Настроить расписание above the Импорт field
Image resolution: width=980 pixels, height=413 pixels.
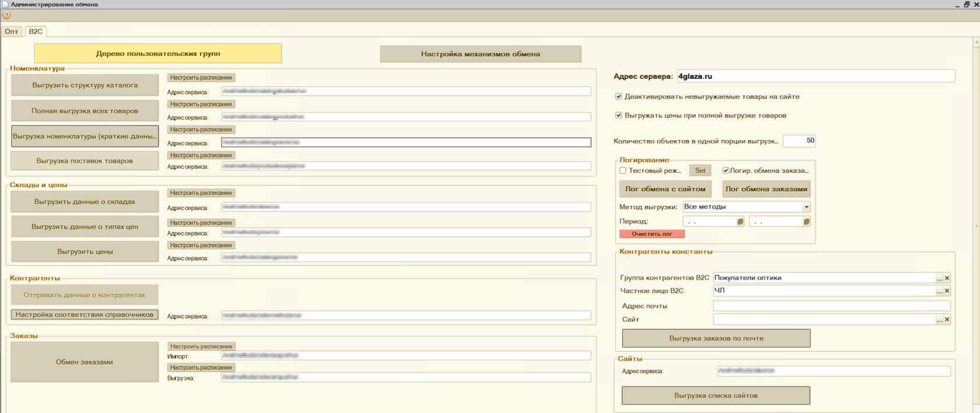[201, 346]
